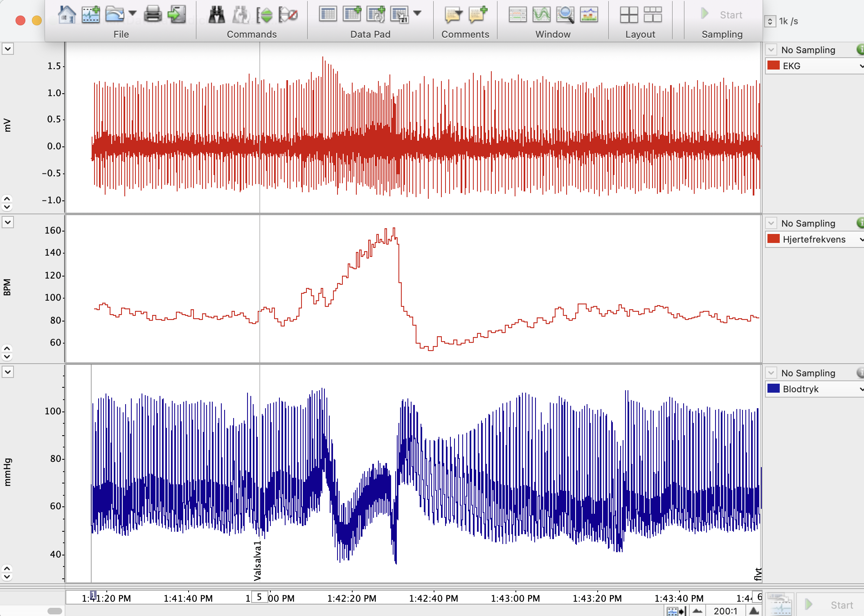Screen dimensions: 864x616
Task: Click the bottom-right Start button
Action: click(830, 605)
